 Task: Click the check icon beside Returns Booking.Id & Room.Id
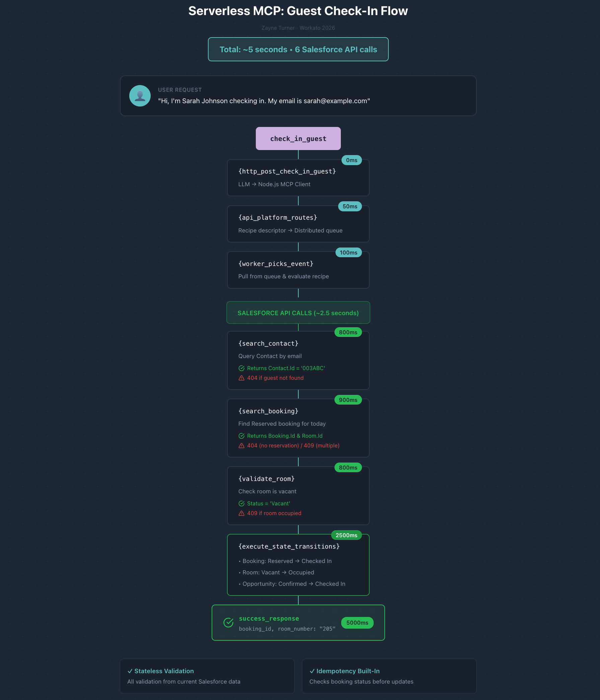click(241, 436)
